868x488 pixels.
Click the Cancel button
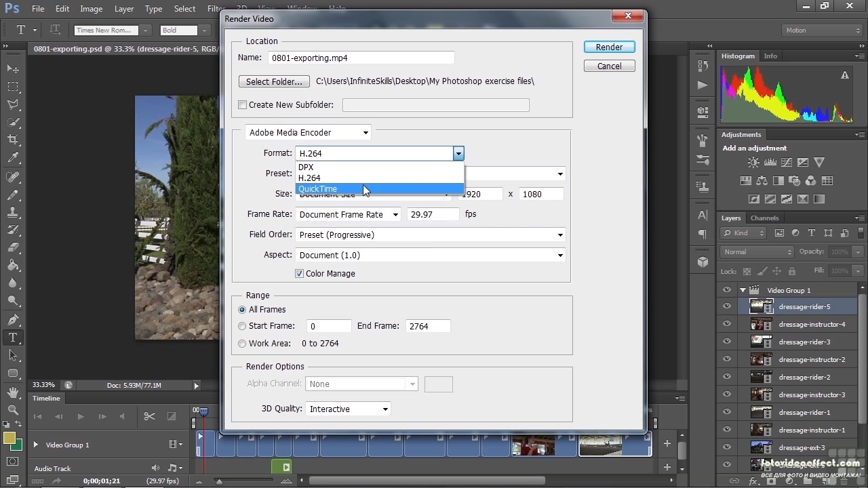tap(609, 66)
